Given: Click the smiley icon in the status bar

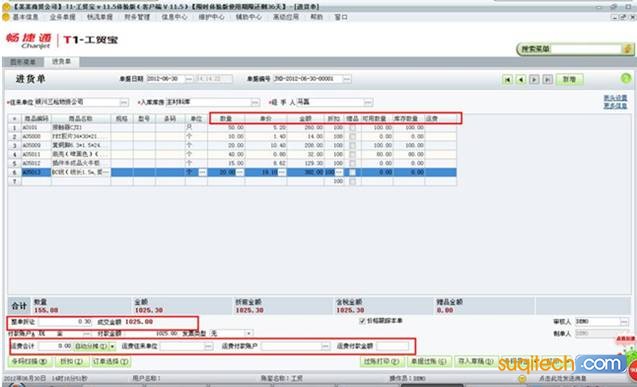Looking at the screenshot, I should pos(522,378).
